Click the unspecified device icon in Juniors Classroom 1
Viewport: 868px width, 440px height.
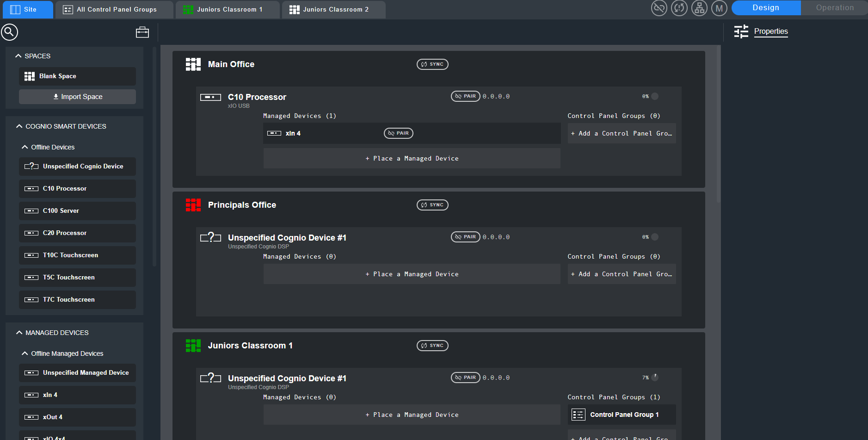tap(210, 378)
